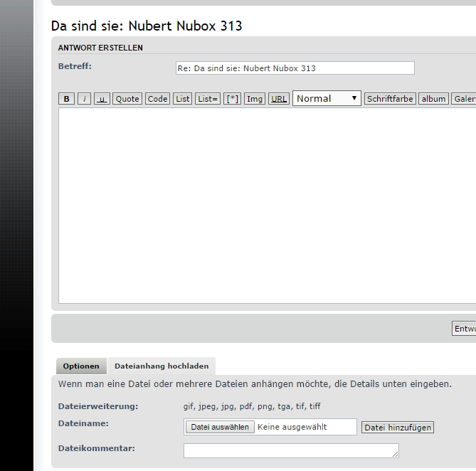Insert a Code block tag

(x=157, y=99)
